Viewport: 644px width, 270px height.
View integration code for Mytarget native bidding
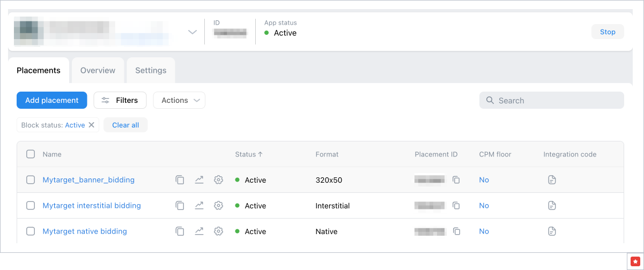pyautogui.click(x=552, y=231)
